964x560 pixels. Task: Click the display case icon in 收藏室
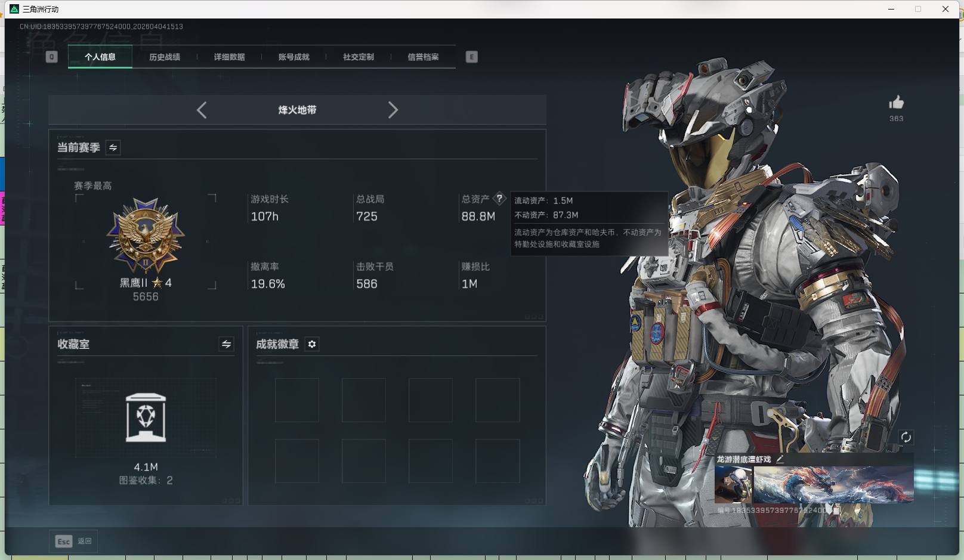(146, 417)
